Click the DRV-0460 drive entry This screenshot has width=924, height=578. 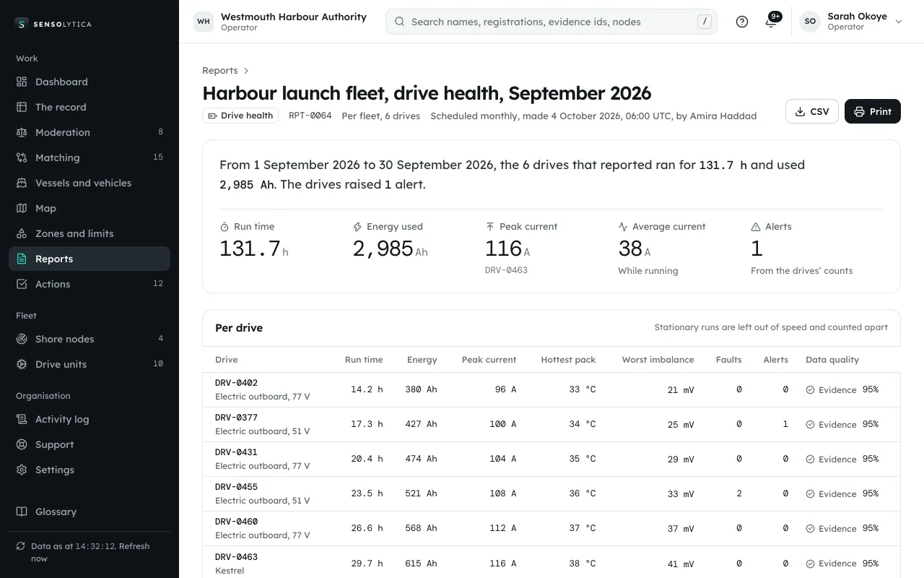552,528
